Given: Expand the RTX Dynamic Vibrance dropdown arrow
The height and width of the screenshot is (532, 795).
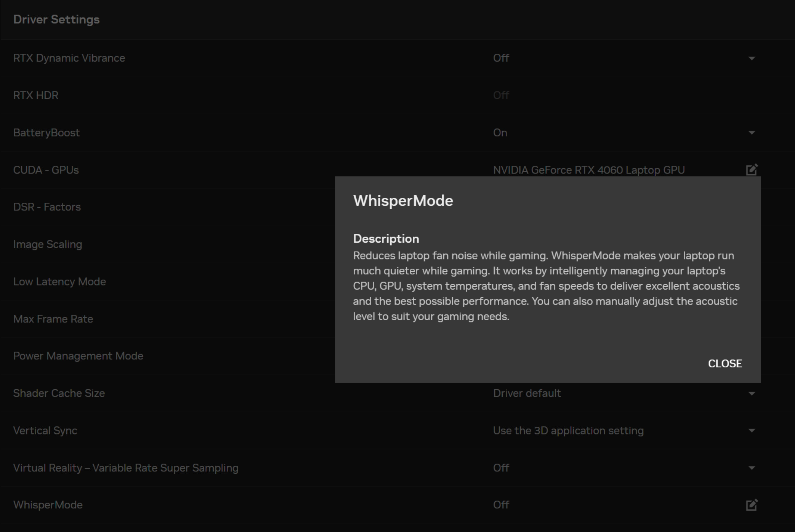Looking at the screenshot, I should 751,58.
